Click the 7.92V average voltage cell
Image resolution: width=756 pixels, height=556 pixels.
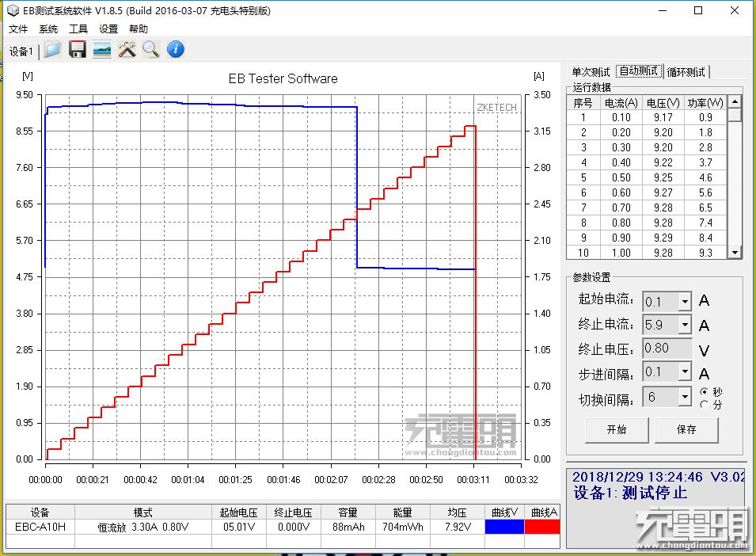457,527
